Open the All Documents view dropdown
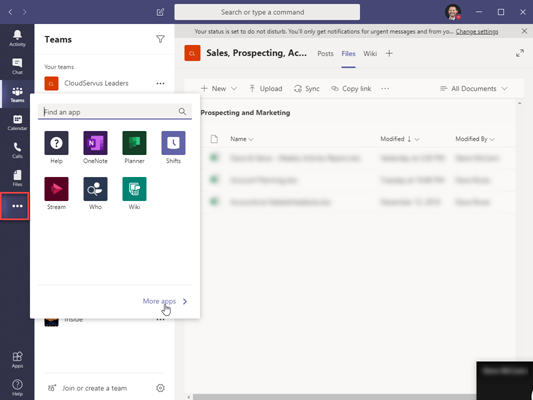This screenshot has width=533, height=400. pos(474,89)
